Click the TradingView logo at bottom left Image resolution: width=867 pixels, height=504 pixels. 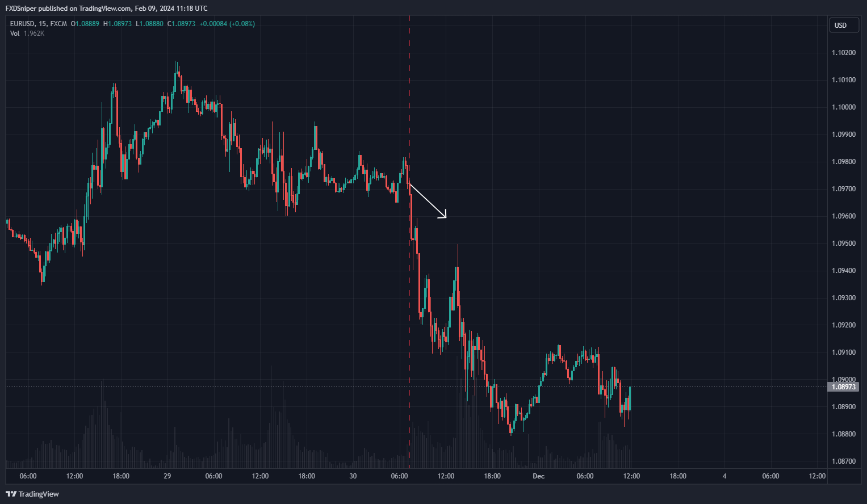32,494
